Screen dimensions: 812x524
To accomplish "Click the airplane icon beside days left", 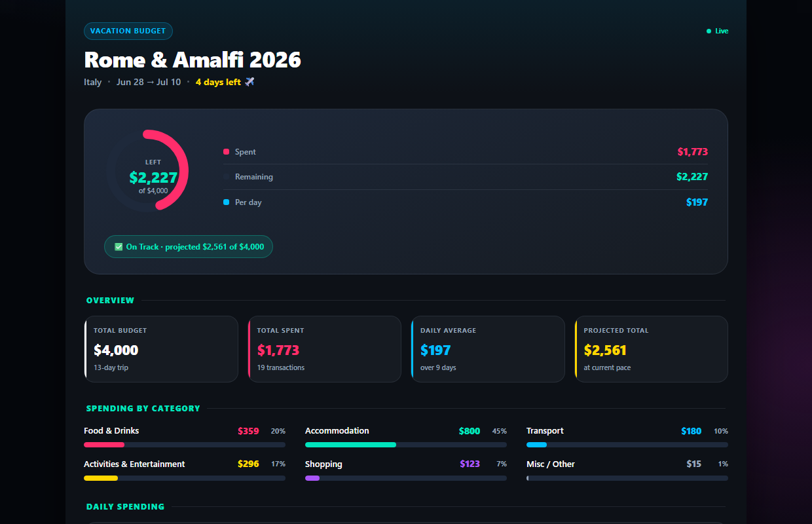I will 249,82.
